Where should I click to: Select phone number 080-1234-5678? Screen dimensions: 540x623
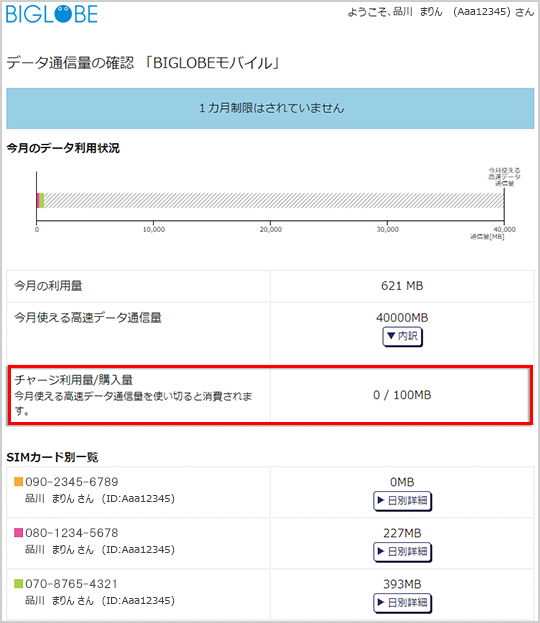tap(72, 532)
